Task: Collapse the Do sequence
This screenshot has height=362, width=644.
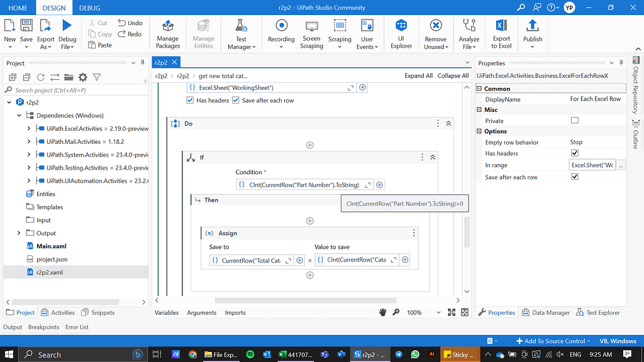Action: pyautogui.click(x=448, y=124)
